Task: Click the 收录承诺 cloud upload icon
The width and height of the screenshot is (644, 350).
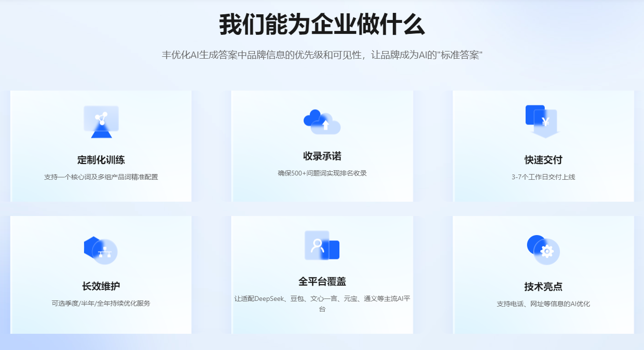Action: pos(322,122)
